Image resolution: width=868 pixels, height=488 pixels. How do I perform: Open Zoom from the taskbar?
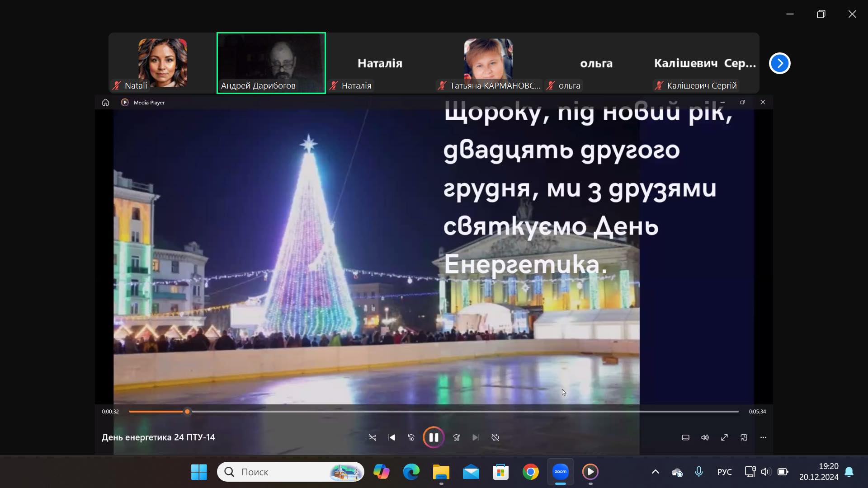tap(560, 472)
